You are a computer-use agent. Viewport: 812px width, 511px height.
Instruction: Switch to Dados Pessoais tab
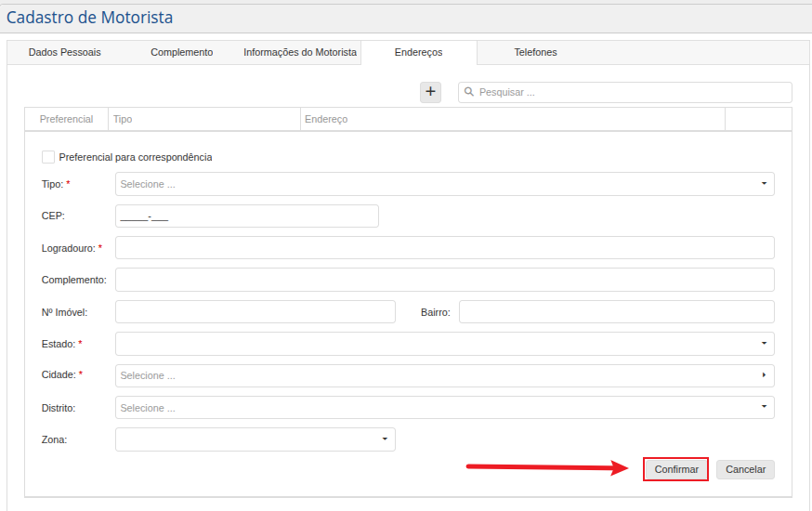65,52
